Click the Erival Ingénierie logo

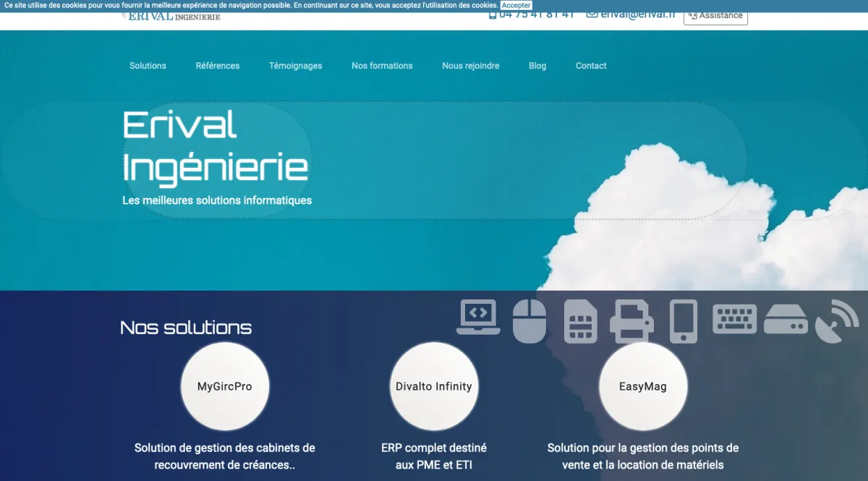171,16
